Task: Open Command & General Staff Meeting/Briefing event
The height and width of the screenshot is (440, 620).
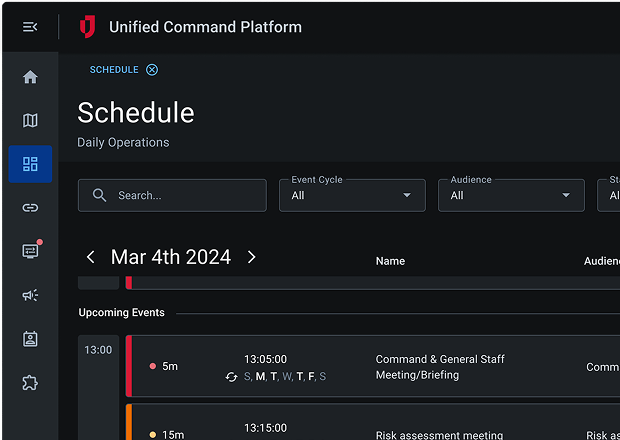Action: click(x=440, y=367)
